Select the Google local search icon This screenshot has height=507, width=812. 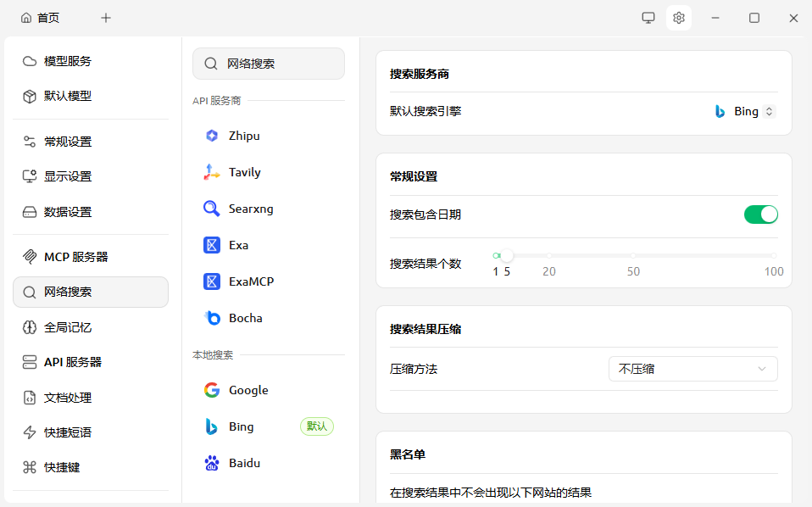pos(212,390)
